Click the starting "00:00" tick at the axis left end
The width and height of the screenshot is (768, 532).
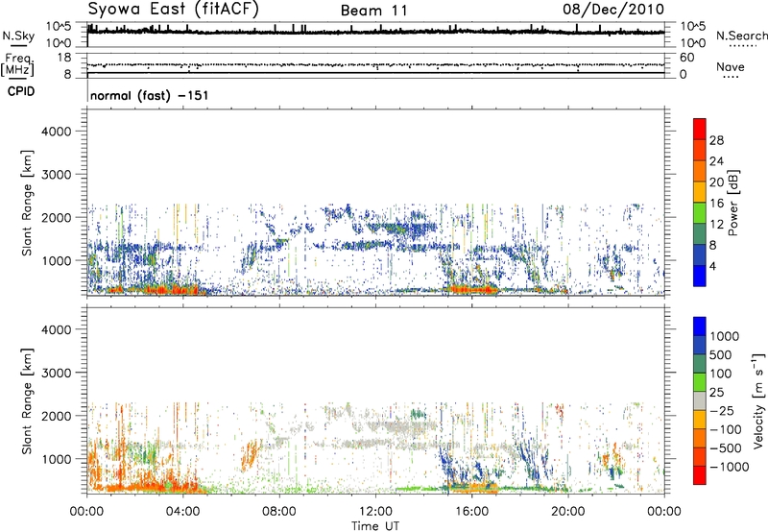pos(86,512)
